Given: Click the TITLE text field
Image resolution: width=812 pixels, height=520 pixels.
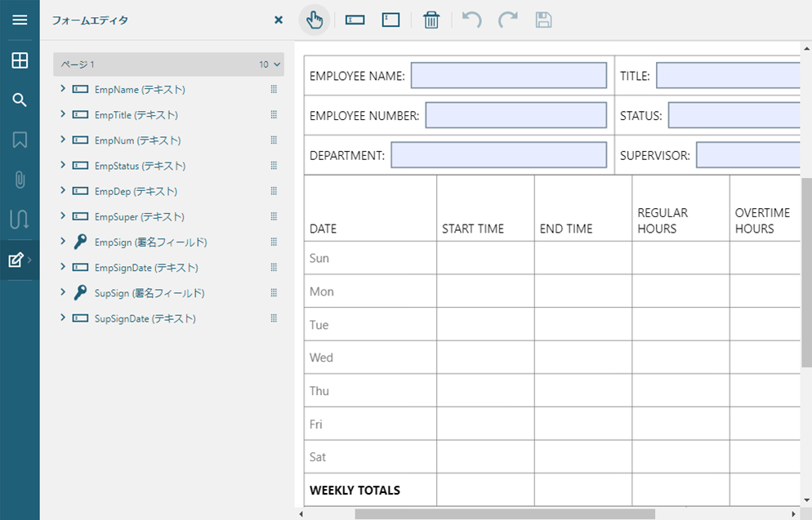Looking at the screenshot, I should 728,76.
